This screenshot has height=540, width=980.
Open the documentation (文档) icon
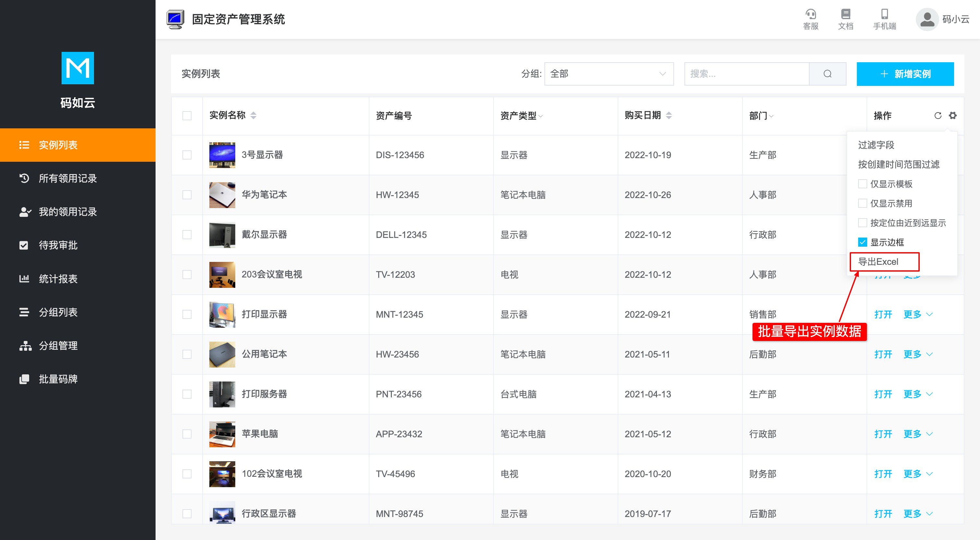(845, 19)
